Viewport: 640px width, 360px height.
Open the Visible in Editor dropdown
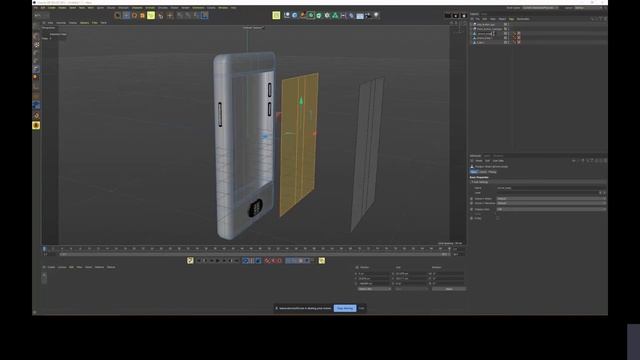pos(551,199)
